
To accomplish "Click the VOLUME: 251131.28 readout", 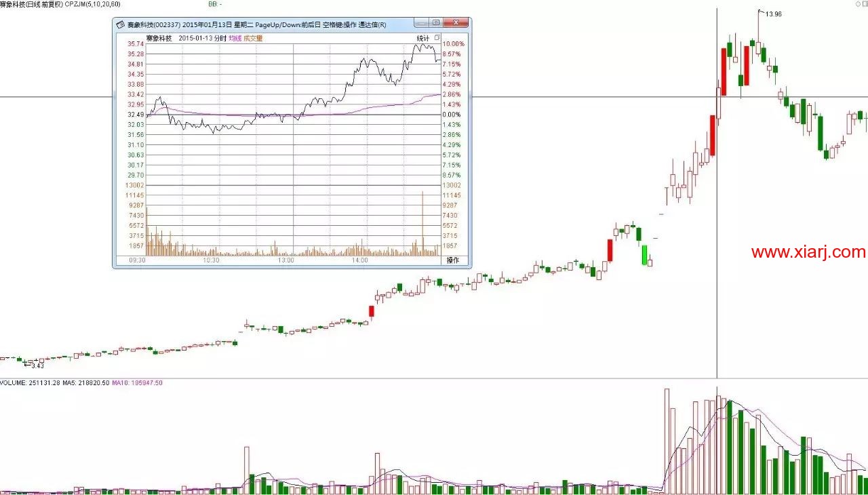I will click(x=31, y=383).
